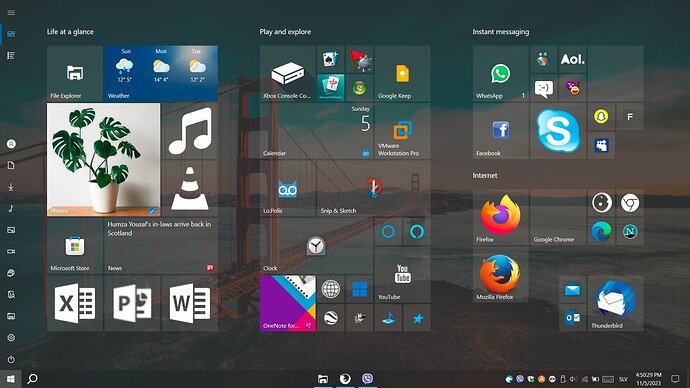Expand the Start hamburger menu

pos(11,12)
